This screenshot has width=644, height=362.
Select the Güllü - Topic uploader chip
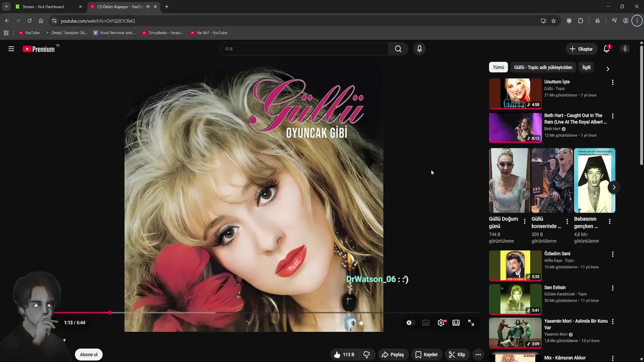click(543, 67)
